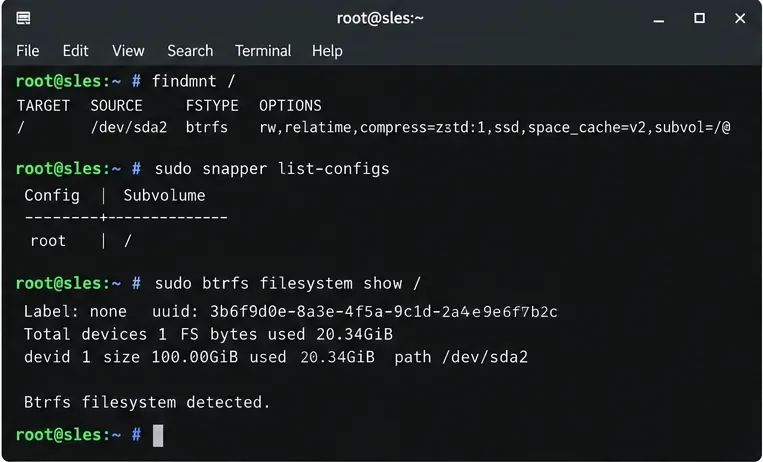The image size is (763, 462).
Task: Open the Edit menu
Action: (x=75, y=51)
